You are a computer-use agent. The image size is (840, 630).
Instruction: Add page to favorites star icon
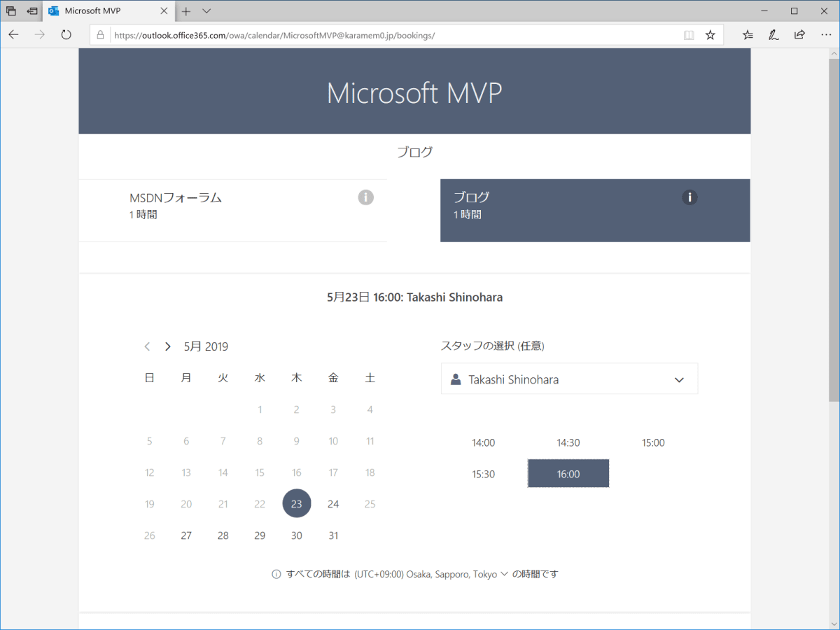click(710, 34)
